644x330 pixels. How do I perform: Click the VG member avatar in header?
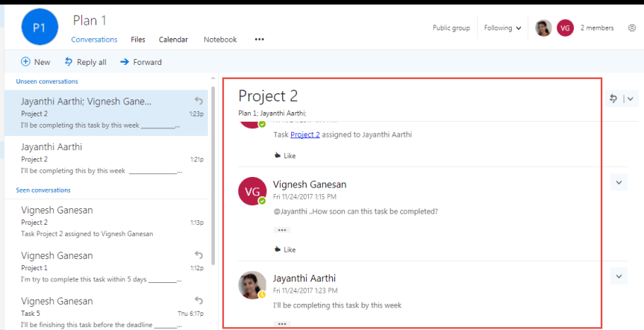[565, 28]
